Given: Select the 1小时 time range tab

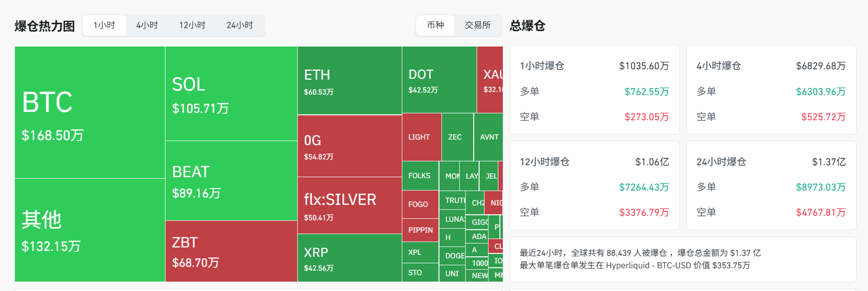Looking at the screenshot, I should (x=104, y=25).
